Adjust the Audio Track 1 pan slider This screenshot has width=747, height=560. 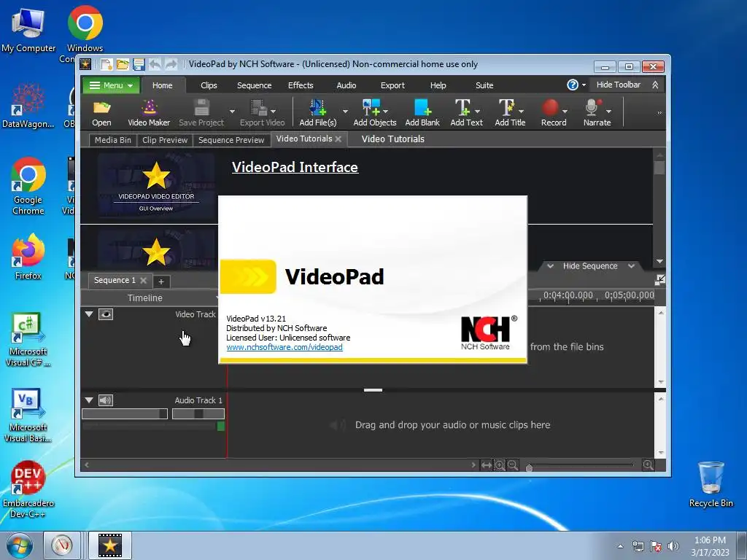point(198,414)
